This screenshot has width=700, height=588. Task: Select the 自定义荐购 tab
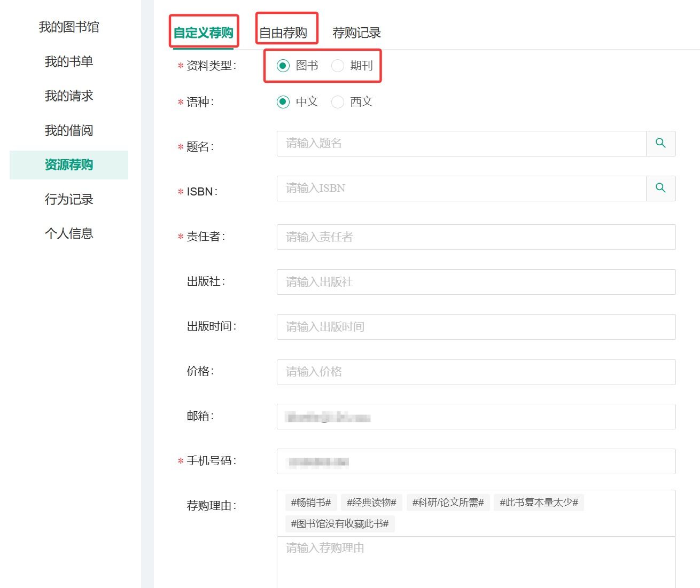[x=203, y=33]
